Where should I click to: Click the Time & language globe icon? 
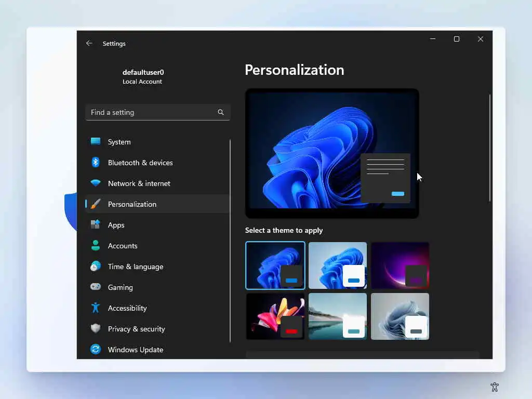(96, 267)
